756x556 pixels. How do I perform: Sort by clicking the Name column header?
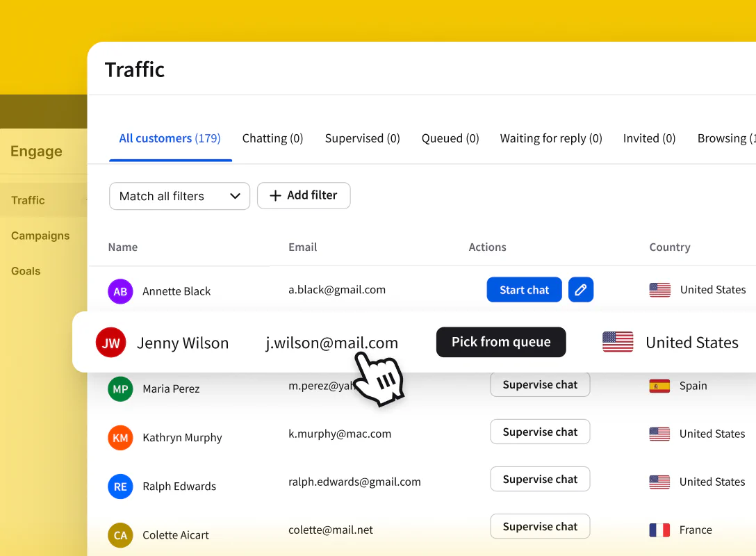click(122, 247)
